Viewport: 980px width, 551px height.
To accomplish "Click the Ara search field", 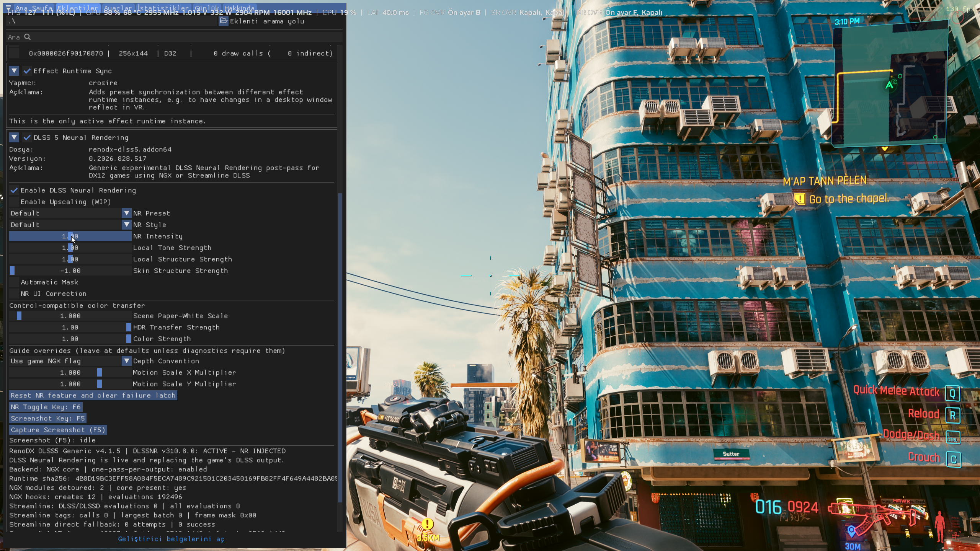I will [175, 37].
